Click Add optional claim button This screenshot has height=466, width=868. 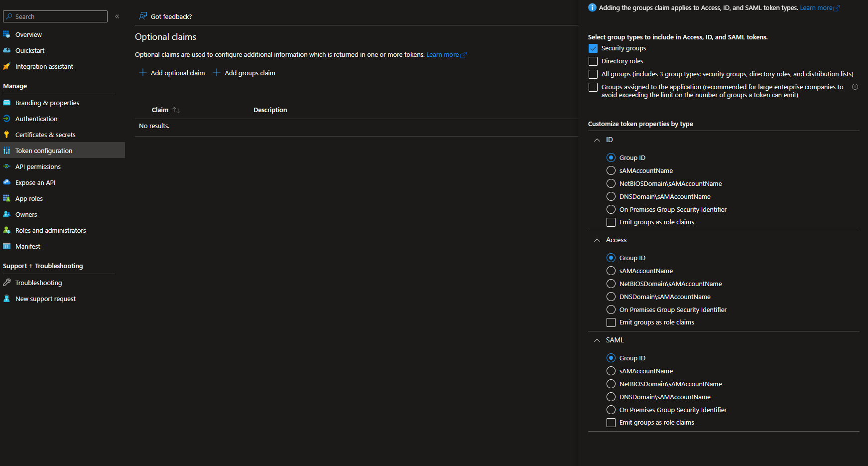pos(172,73)
